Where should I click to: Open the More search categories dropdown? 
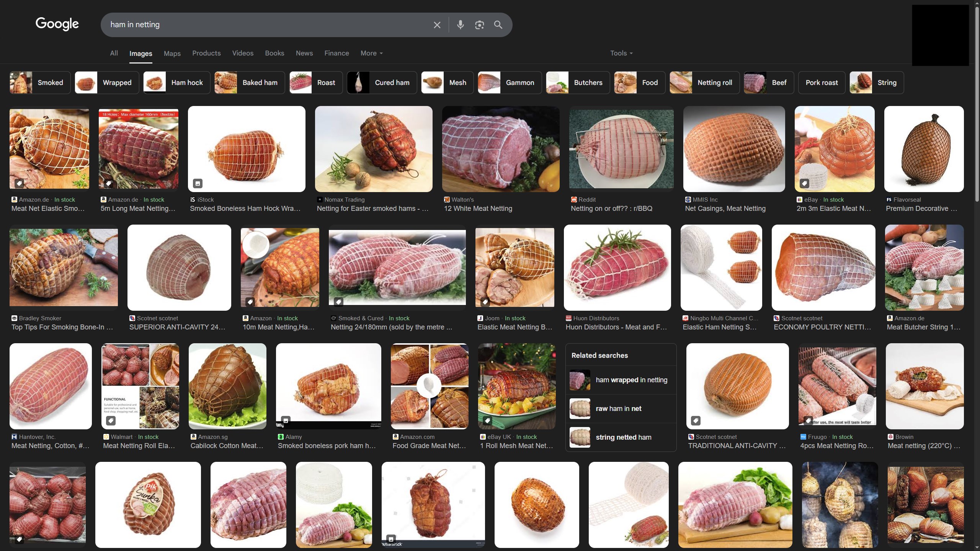(371, 53)
